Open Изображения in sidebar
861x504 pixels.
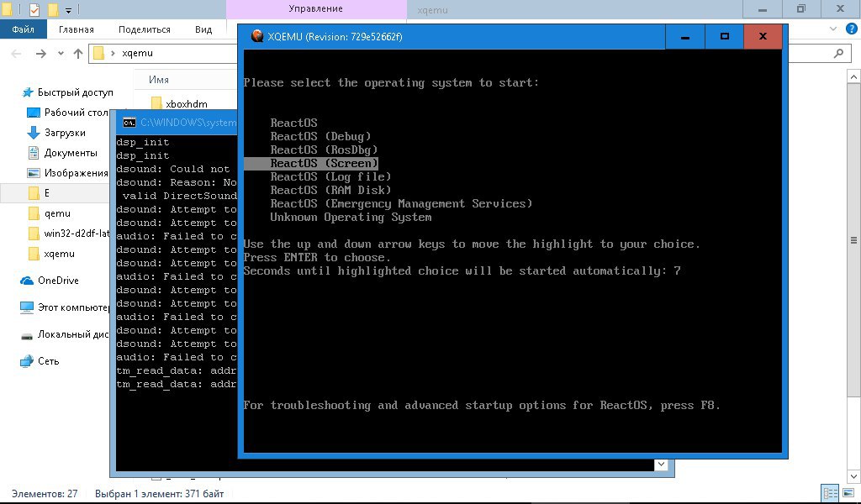(68, 173)
